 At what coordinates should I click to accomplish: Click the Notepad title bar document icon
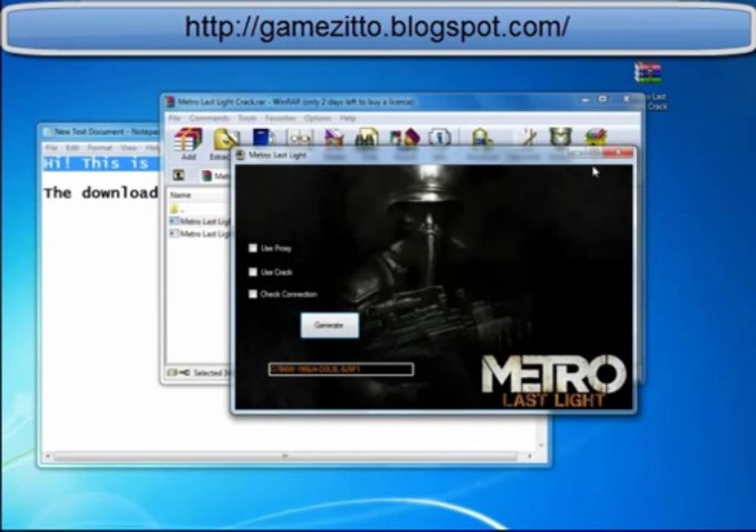[47, 132]
